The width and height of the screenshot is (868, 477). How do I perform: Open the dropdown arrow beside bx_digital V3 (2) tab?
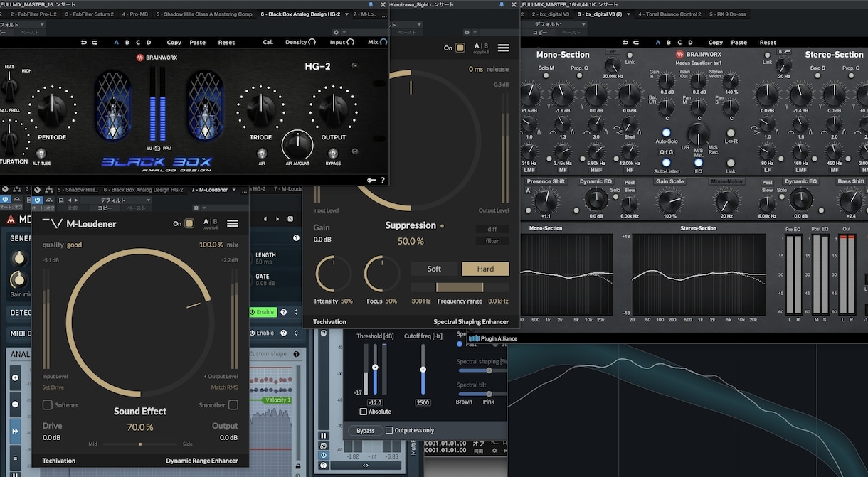628,14
